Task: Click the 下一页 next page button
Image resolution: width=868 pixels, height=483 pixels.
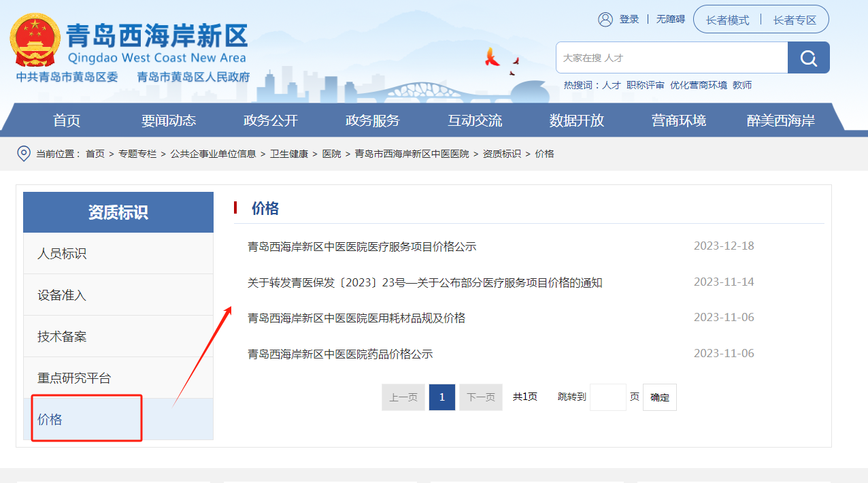Action: tap(480, 397)
